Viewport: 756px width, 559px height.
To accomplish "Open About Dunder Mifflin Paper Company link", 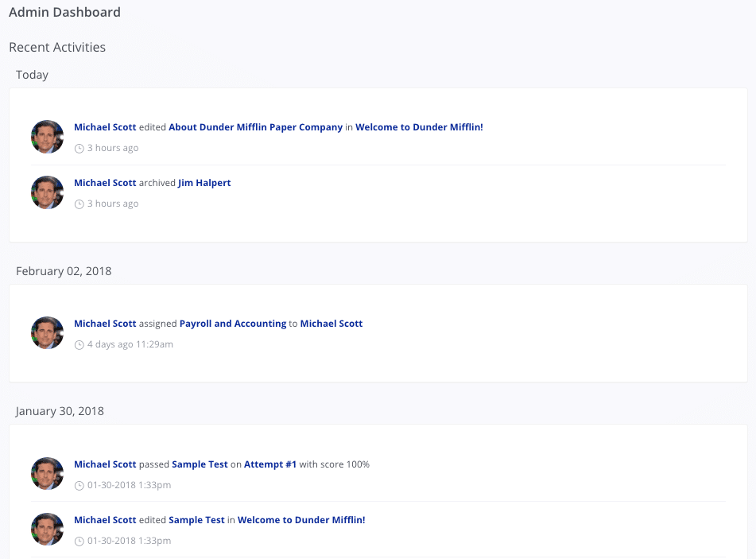I will [255, 127].
